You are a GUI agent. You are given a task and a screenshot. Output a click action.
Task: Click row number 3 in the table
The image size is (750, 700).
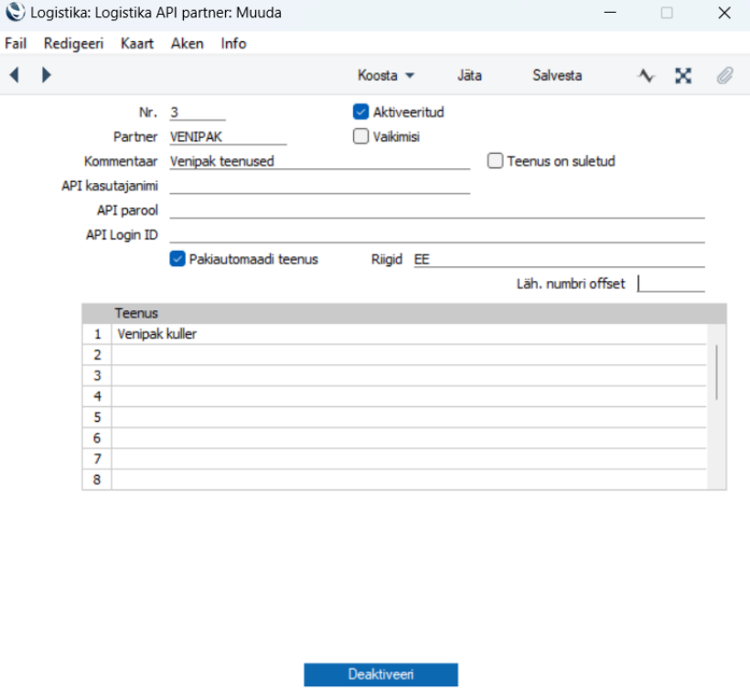pos(97,375)
